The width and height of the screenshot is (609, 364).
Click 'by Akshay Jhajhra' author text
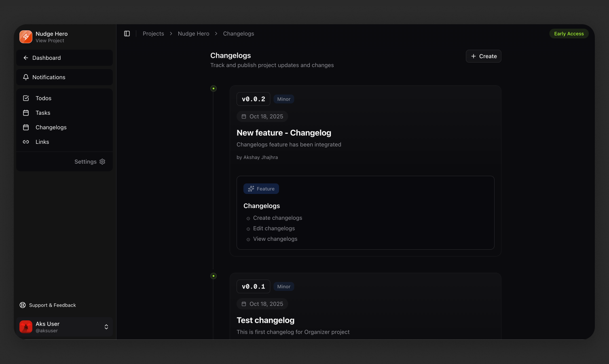[x=257, y=158]
